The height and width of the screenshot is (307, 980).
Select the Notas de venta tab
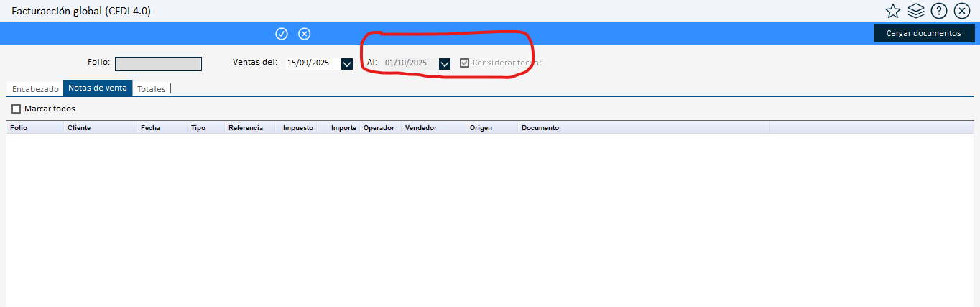coord(98,88)
